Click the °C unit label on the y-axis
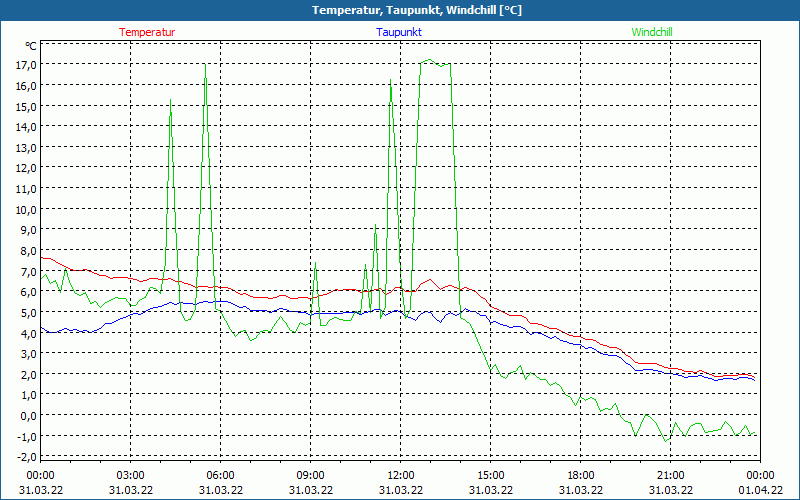This screenshot has width=800, height=500. [x=31, y=46]
